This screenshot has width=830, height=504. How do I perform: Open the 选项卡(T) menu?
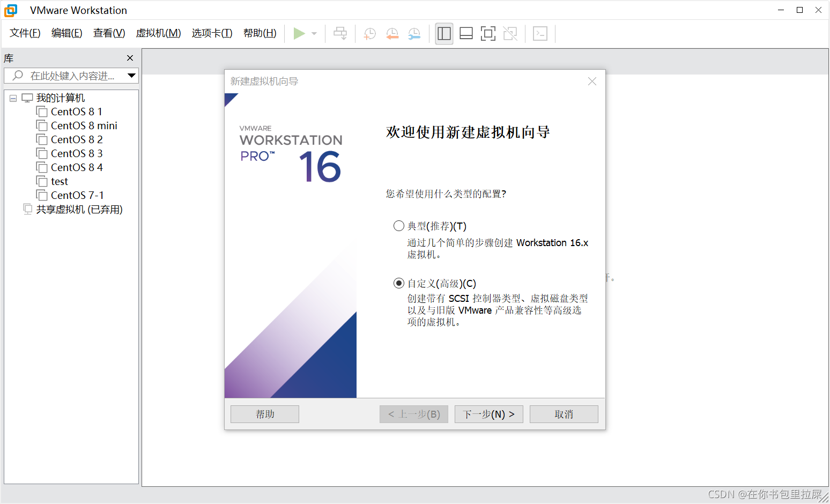pyautogui.click(x=212, y=33)
